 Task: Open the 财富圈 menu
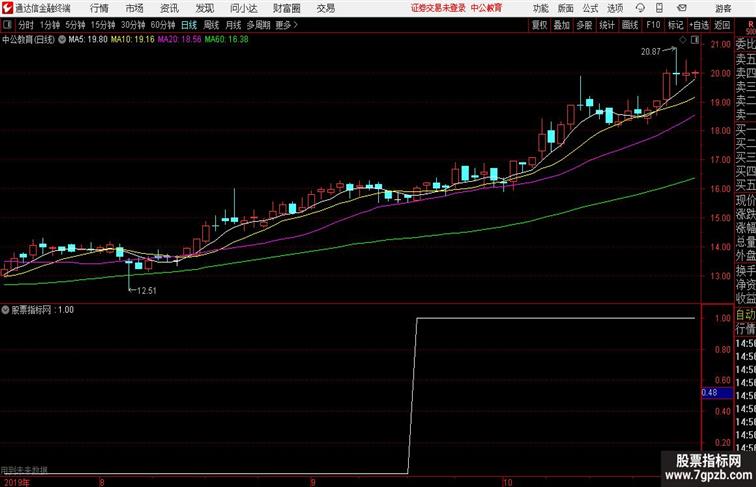[286, 8]
